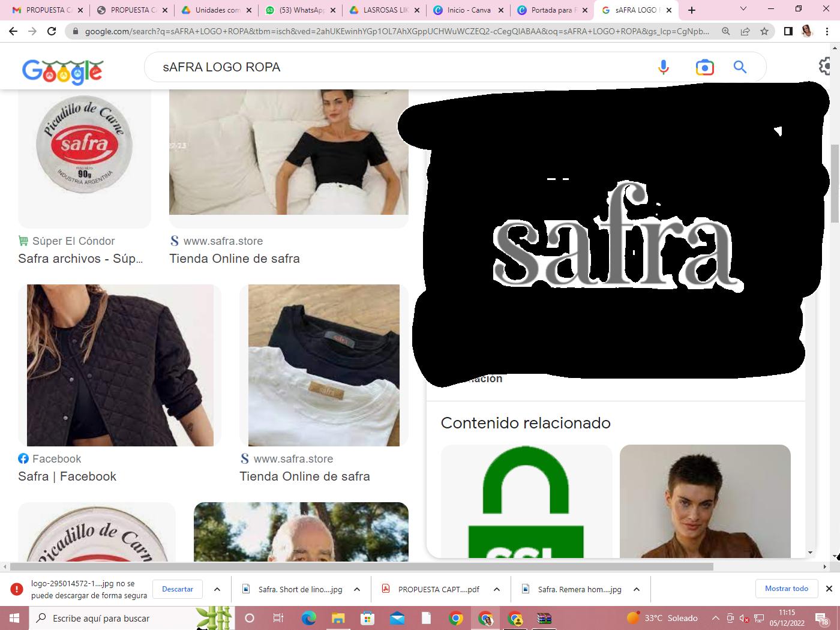Share this page from the address bar
The image size is (840, 630).
(x=745, y=31)
